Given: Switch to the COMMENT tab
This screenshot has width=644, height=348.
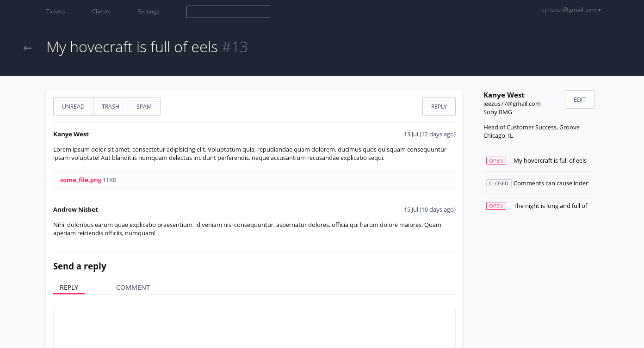Looking at the screenshot, I should tap(133, 287).
